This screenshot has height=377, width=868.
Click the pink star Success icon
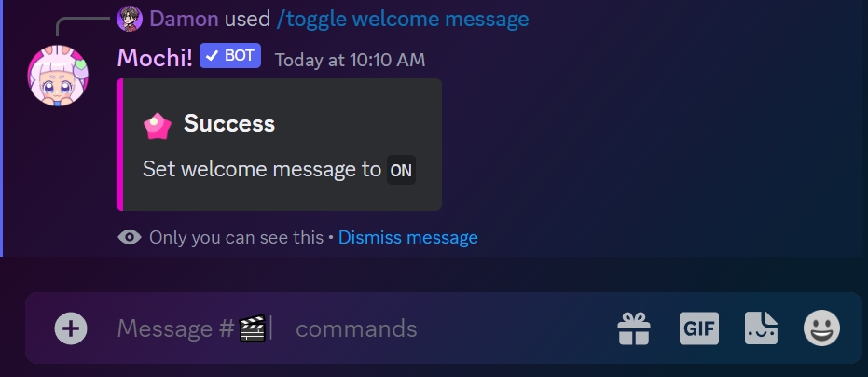click(158, 125)
